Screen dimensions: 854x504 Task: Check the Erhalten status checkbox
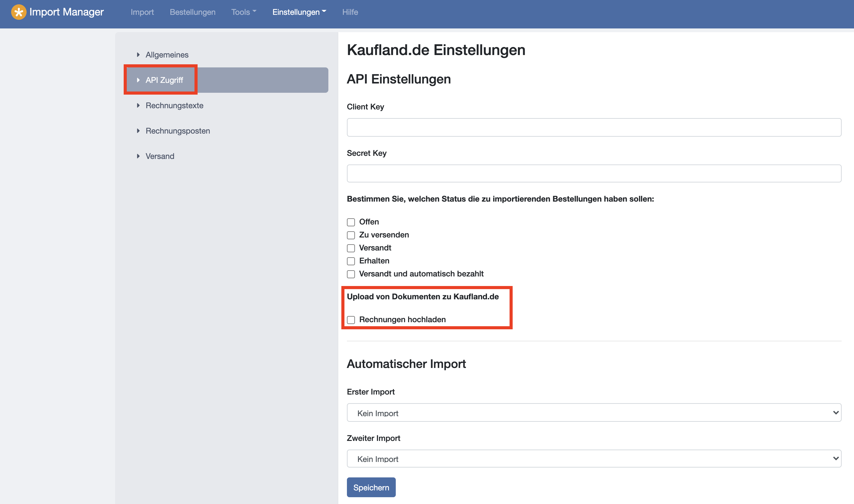tap(351, 261)
